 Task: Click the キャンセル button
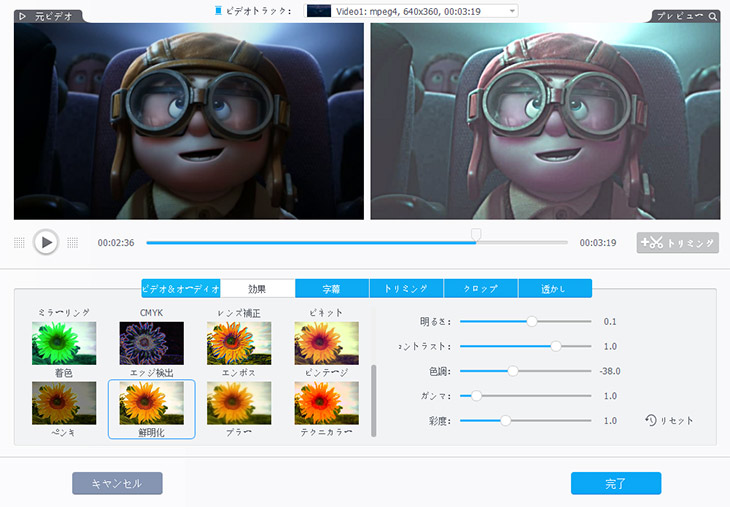tap(117, 483)
